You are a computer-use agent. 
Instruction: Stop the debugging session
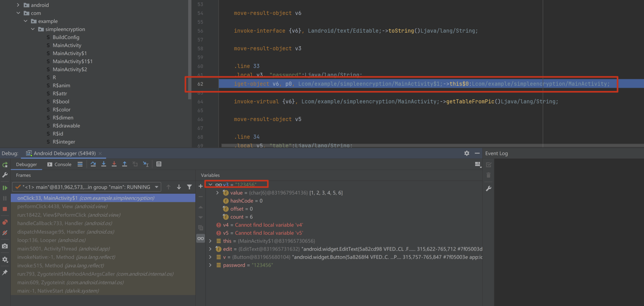pos(5,209)
